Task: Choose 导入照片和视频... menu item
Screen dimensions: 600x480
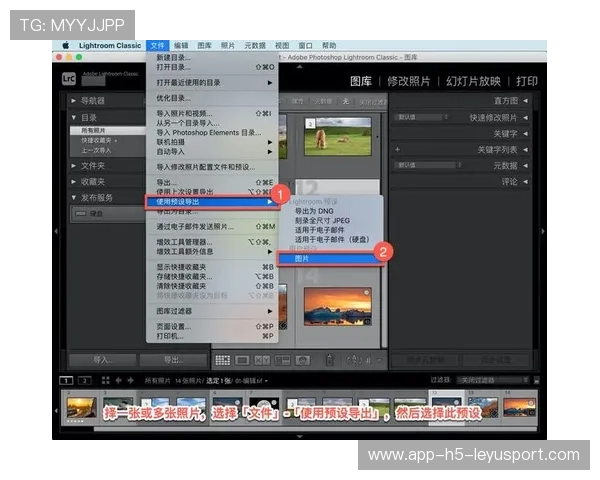Action: [212, 114]
